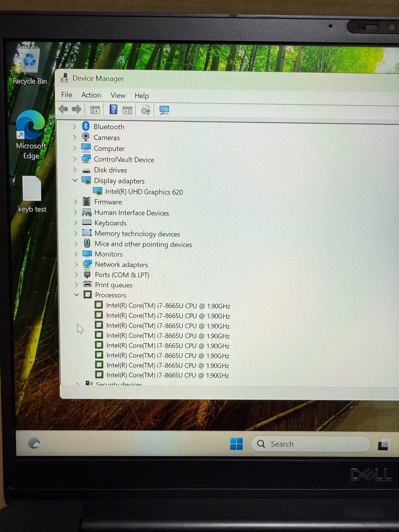
Task: Click the action pane toolbar icon beside Help
Action: pyautogui.click(x=127, y=110)
